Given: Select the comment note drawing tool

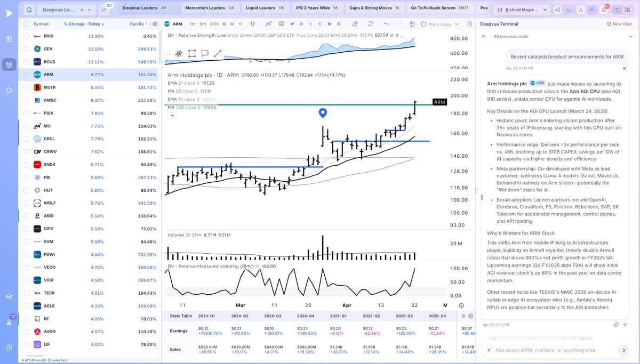Looking at the screenshot, I should tap(204, 53).
